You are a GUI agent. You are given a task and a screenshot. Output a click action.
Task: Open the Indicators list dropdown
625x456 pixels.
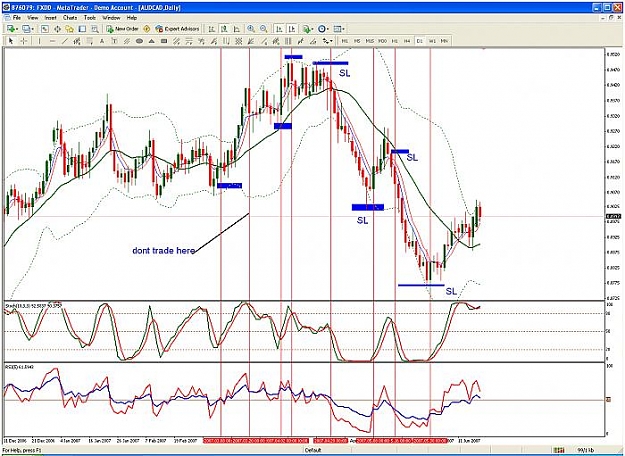coord(307,29)
